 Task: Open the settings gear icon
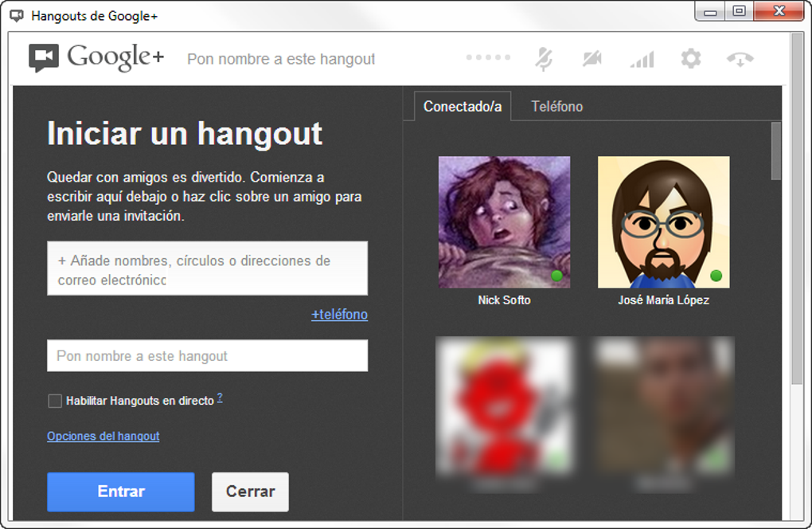click(691, 58)
